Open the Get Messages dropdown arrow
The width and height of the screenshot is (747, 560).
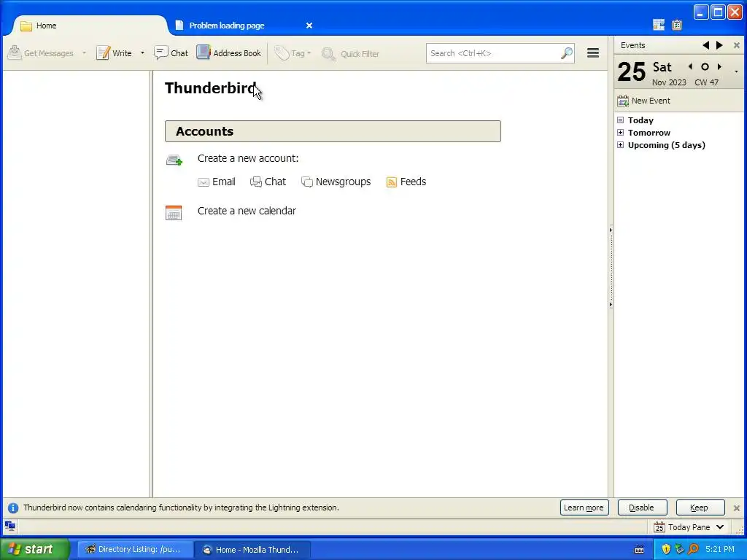coord(85,53)
